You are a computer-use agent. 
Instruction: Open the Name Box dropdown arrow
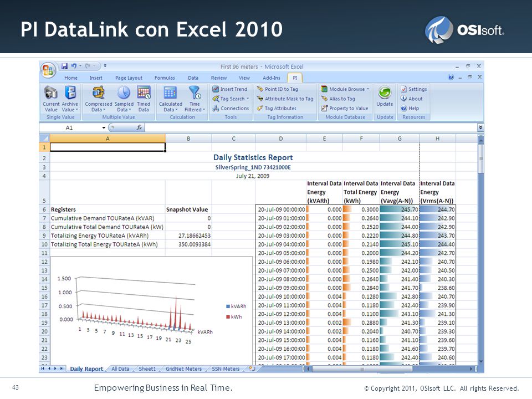[x=104, y=127]
